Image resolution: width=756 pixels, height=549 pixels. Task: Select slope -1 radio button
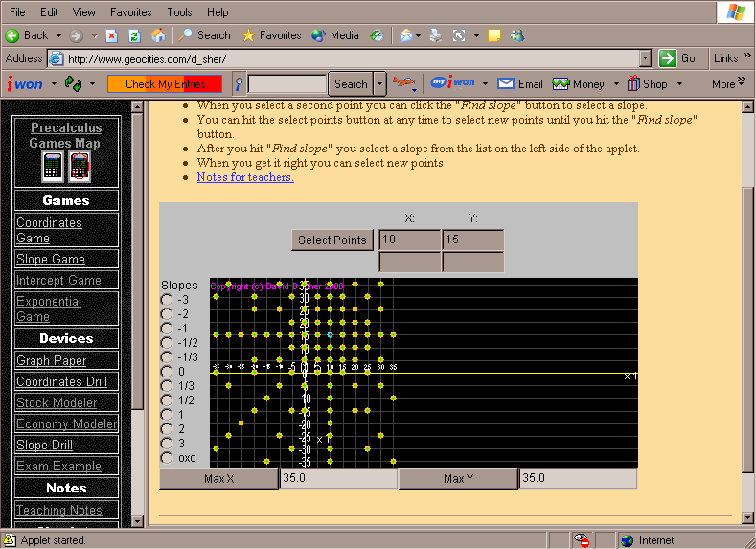pyautogui.click(x=167, y=329)
